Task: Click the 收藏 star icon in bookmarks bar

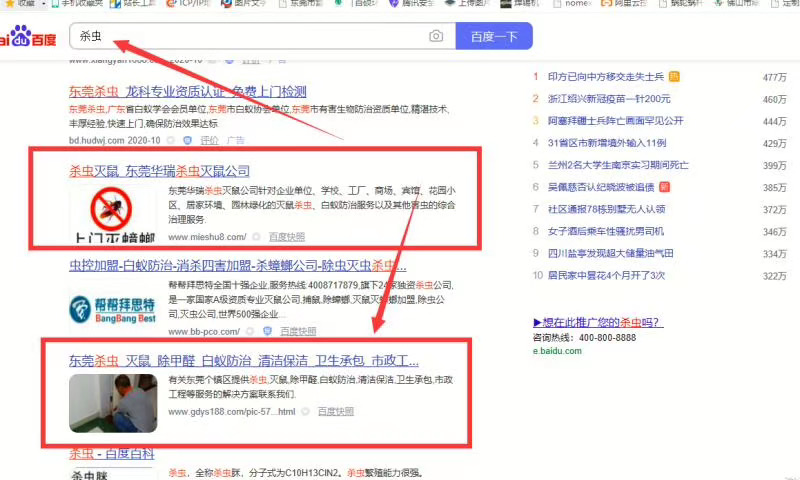Action: (9, 4)
